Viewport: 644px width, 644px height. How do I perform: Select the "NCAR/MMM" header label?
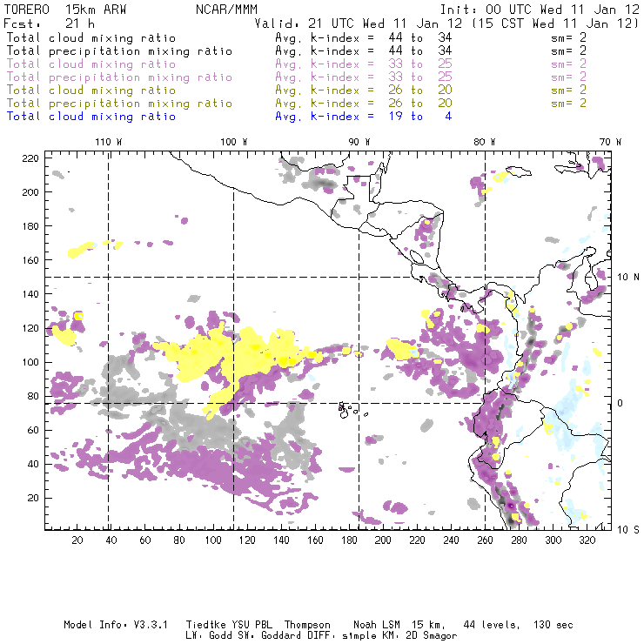(226, 9)
